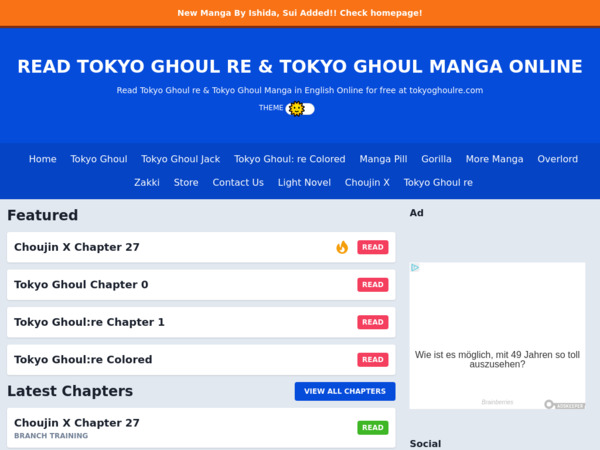Visit the Store page
The height and width of the screenshot is (450, 600).
pos(186,183)
